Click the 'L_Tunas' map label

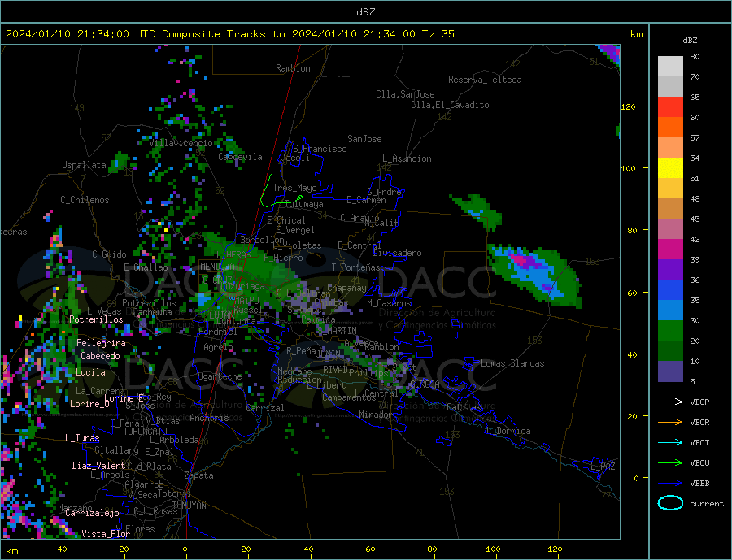[x=82, y=439]
